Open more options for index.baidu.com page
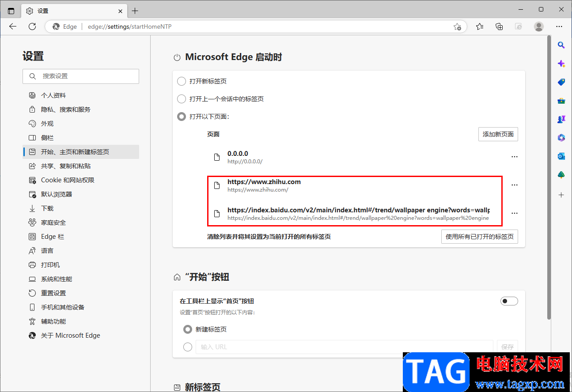The width and height of the screenshot is (572, 392). pos(514,213)
